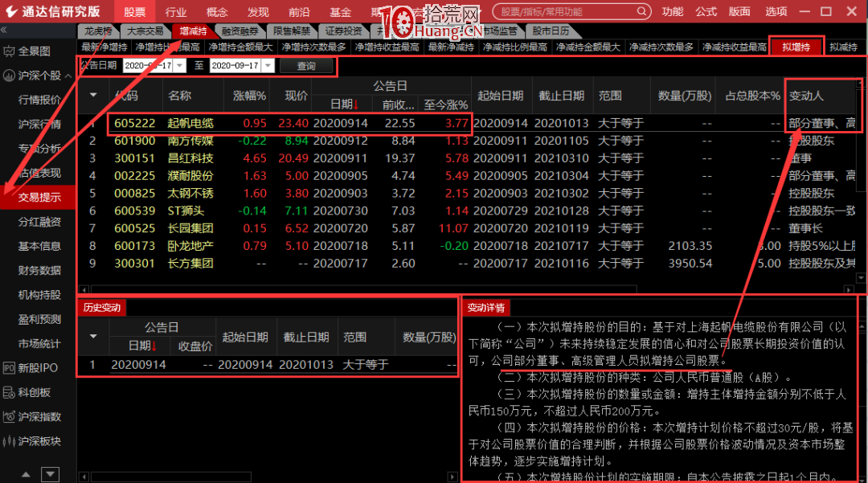Click the search magnifier icon
Image resolution: width=868 pixels, height=483 pixels.
(x=641, y=11)
